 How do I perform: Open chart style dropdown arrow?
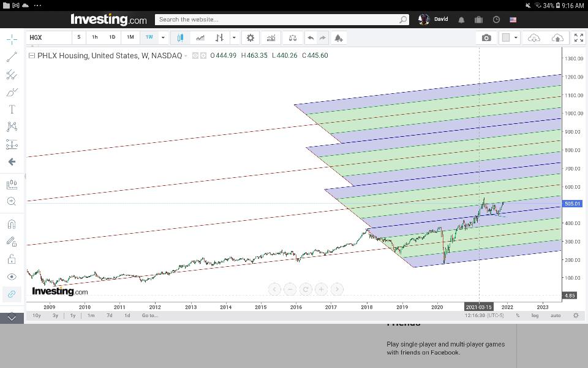[234, 37]
